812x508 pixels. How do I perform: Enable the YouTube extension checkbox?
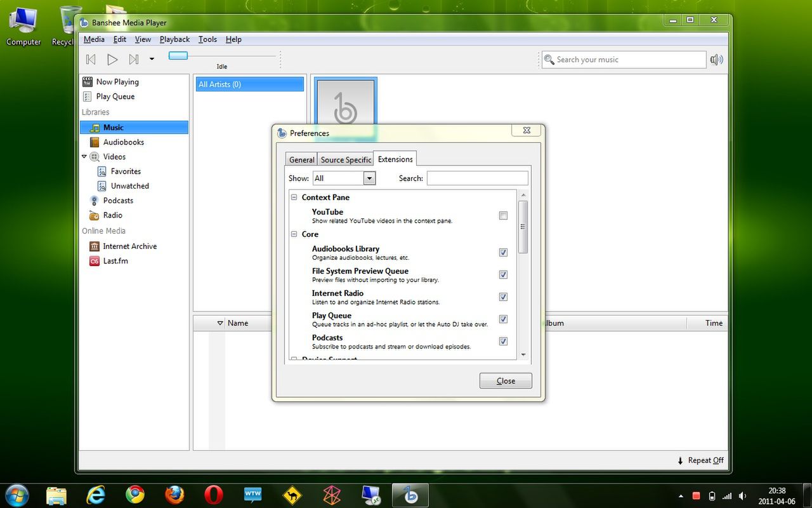(x=503, y=216)
